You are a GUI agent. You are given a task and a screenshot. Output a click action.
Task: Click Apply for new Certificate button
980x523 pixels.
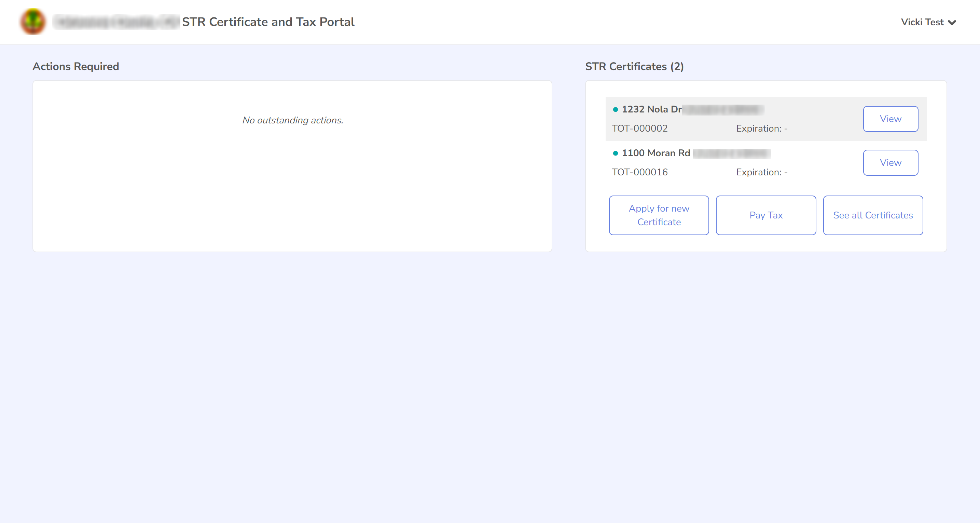[x=659, y=215]
